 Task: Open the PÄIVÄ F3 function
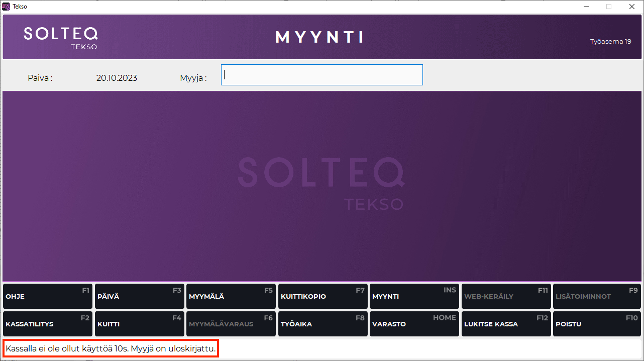[139, 296]
